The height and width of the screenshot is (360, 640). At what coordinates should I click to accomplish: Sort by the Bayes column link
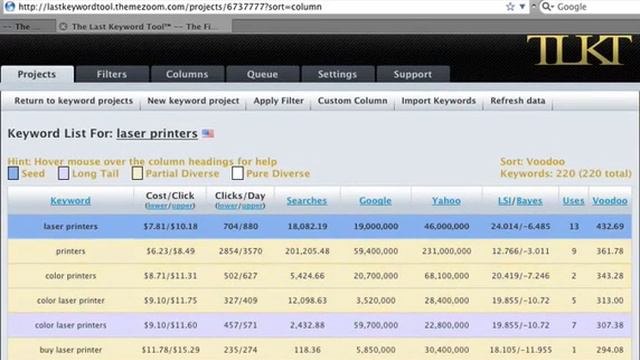pyautogui.click(x=529, y=200)
